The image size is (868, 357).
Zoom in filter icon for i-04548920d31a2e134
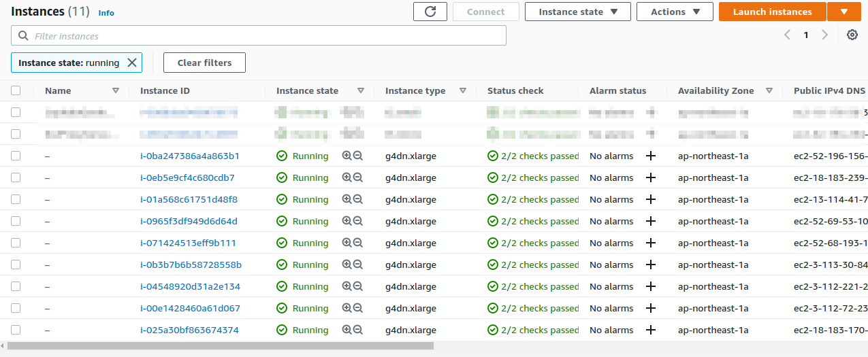347,286
